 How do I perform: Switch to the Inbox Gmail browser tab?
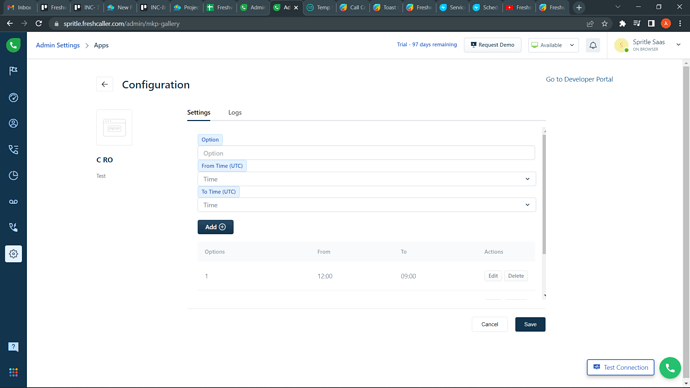point(19,7)
